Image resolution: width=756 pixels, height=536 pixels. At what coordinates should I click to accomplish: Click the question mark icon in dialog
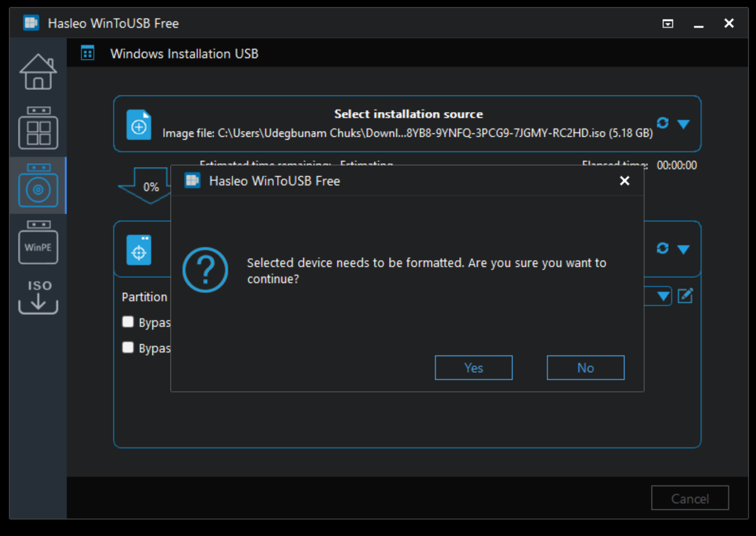pyautogui.click(x=206, y=270)
